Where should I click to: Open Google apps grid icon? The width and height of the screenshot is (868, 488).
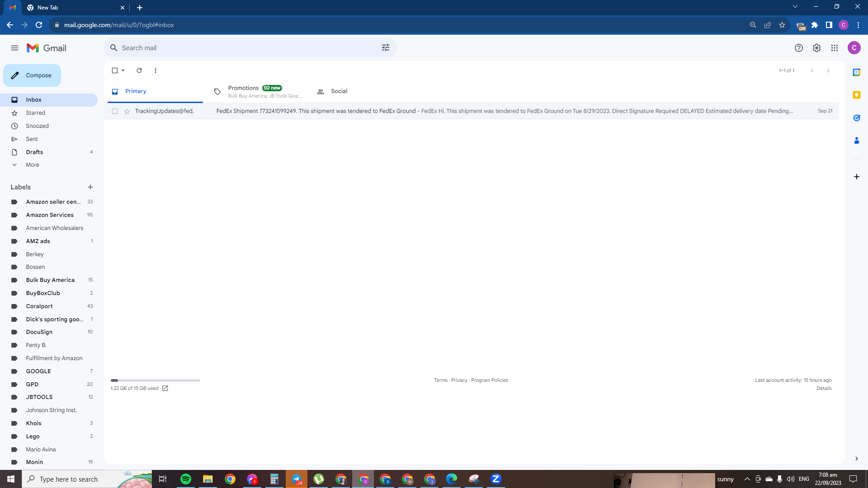coord(835,48)
